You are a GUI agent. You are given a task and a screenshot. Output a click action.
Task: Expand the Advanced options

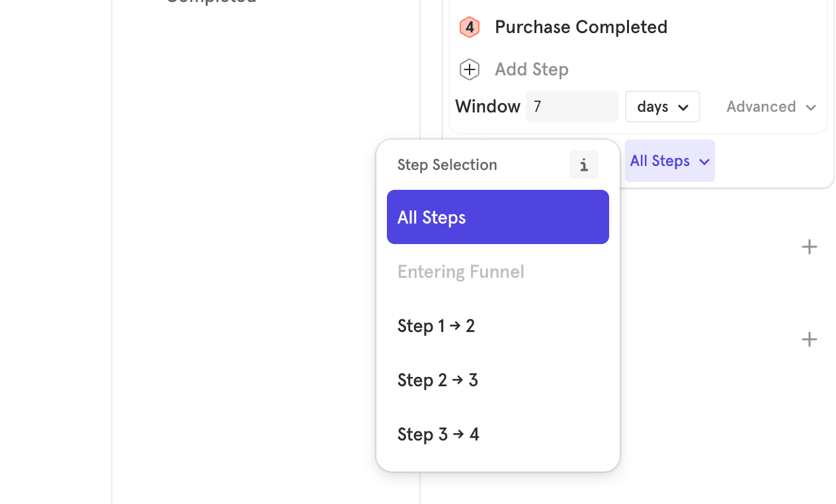click(x=770, y=106)
